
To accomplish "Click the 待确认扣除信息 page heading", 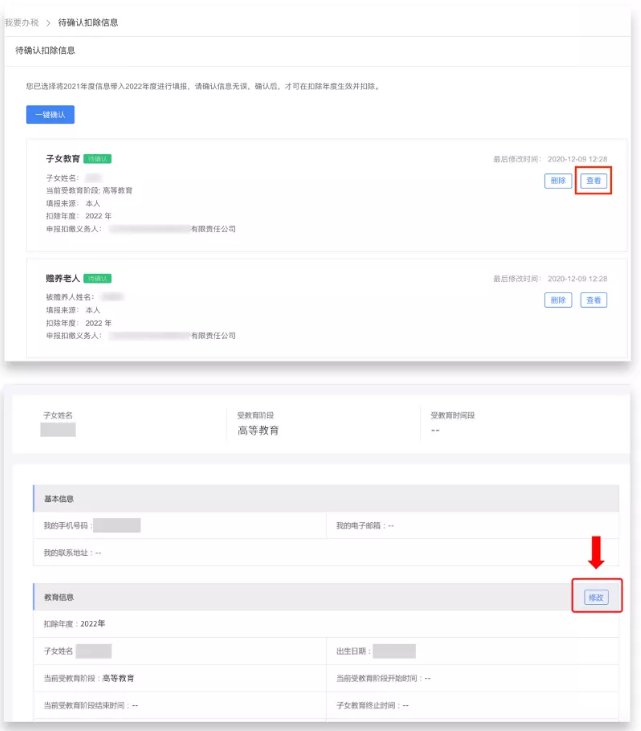I will (45, 50).
